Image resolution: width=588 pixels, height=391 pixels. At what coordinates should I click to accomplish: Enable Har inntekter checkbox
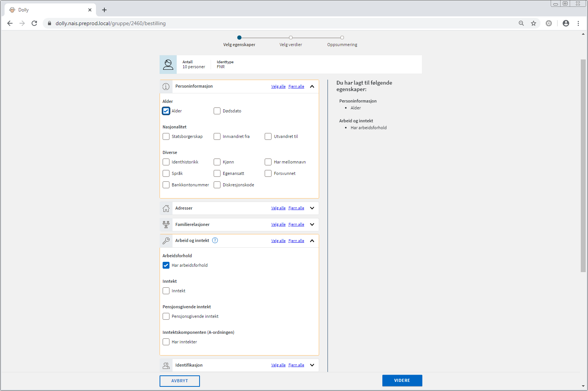point(166,342)
